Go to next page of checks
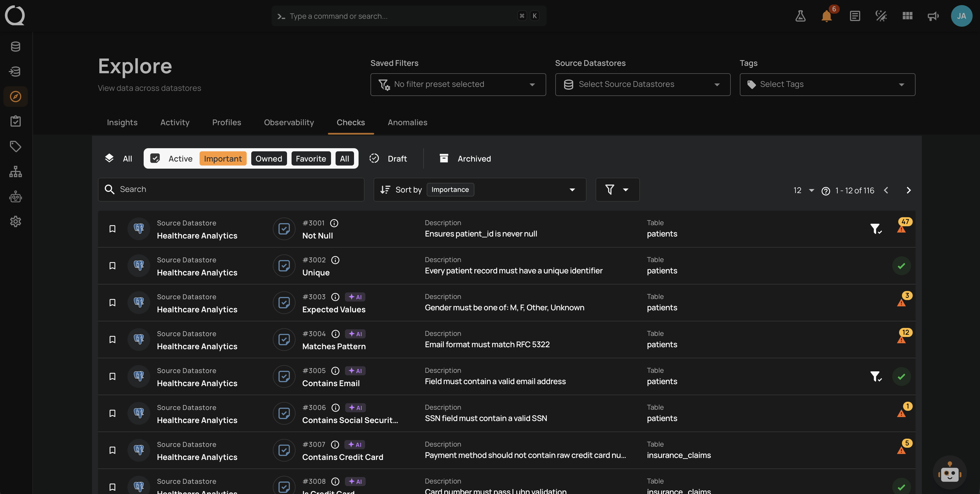The width and height of the screenshot is (980, 494). tap(908, 190)
